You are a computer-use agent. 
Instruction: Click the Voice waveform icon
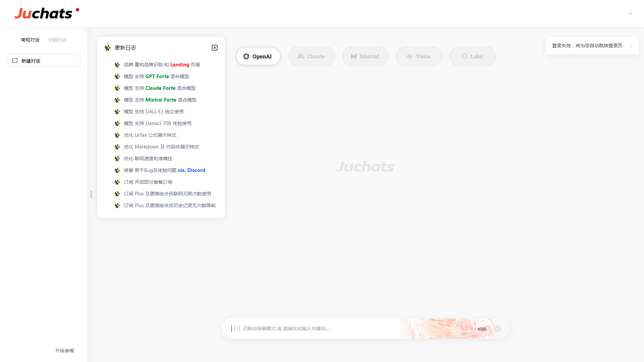click(410, 56)
